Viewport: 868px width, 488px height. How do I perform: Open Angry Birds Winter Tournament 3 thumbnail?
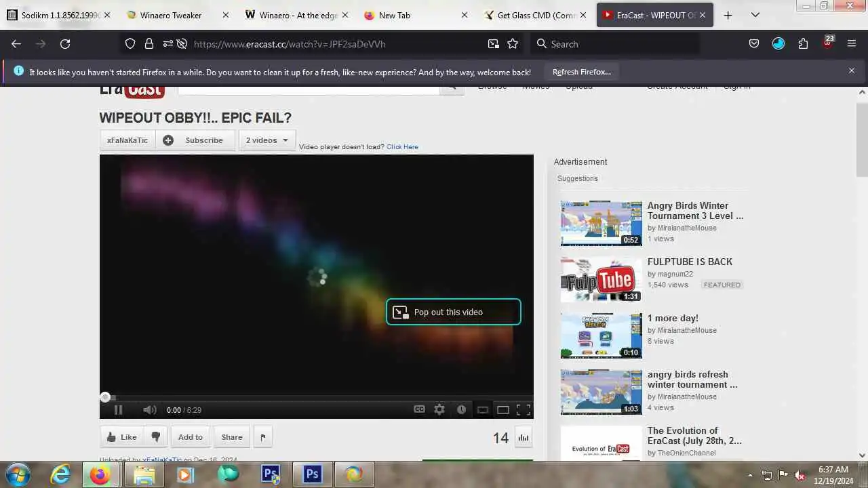point(601,223)
